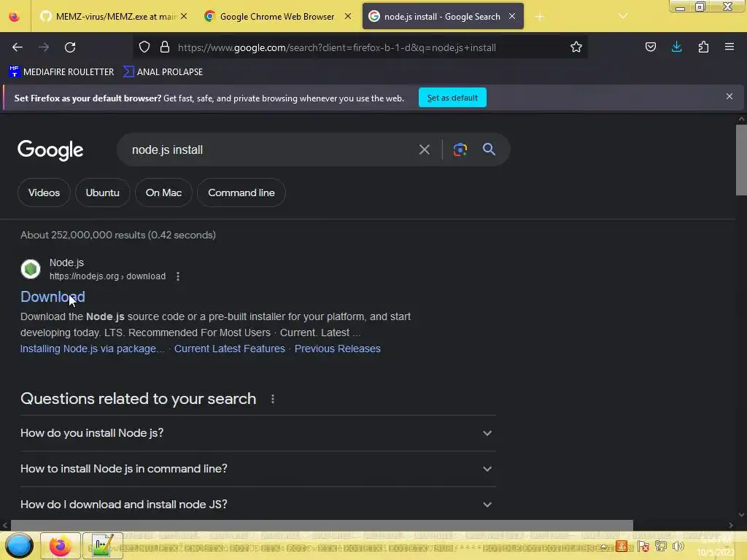The width and height of the screenshot is (747, 560).
Task: Filter results by Command line chip
Action: (241, 192)
